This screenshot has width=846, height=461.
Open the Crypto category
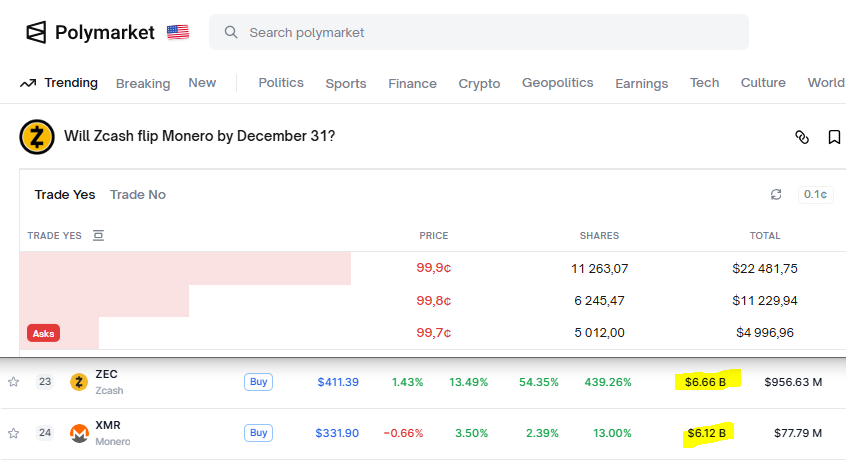tap(479, 84)
